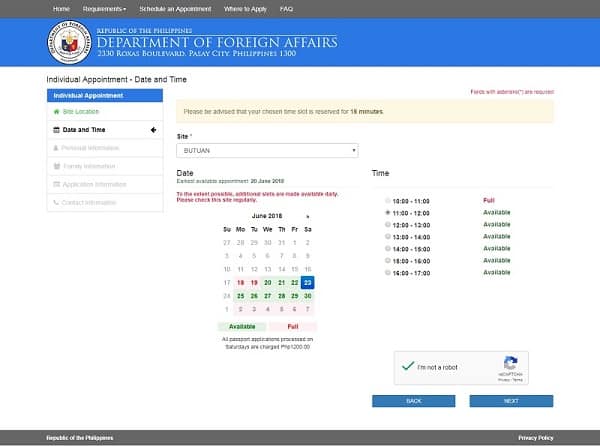The width and height of the screenshot is (600, 446).
Task: Open the Home menu item
Action: click(x=61, y=9)
